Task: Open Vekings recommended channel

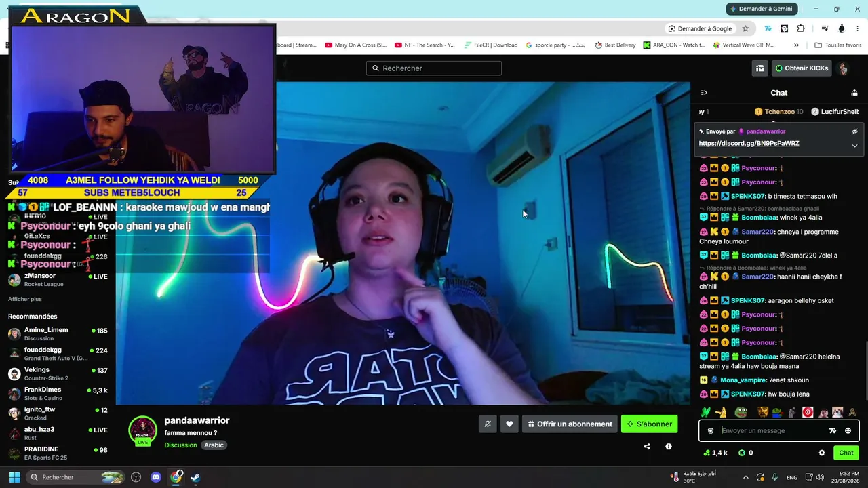Action: click(58, 373)
